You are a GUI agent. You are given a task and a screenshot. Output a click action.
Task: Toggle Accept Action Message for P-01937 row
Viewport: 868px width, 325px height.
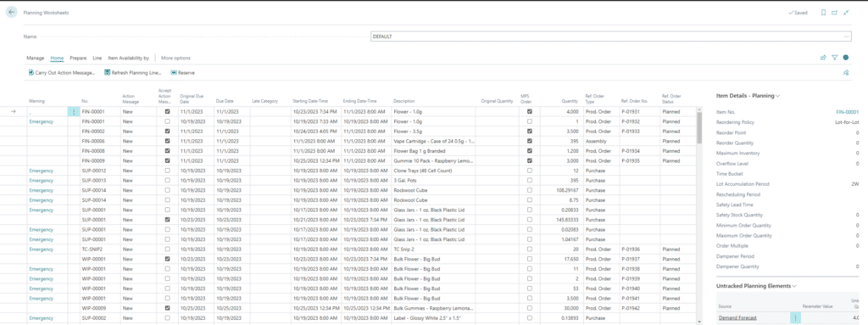click(167, 259)
